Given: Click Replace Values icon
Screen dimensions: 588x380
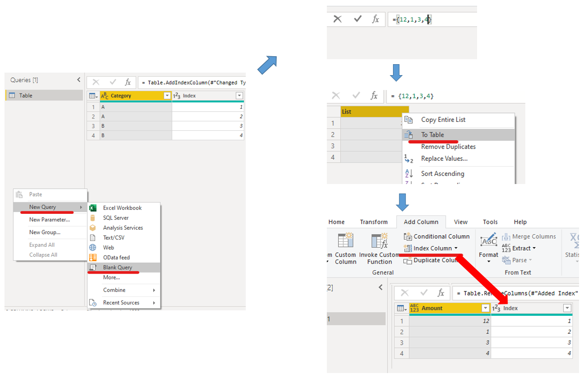Looking at the screenshot, I should pyautogui.click(x=409, y=159).
